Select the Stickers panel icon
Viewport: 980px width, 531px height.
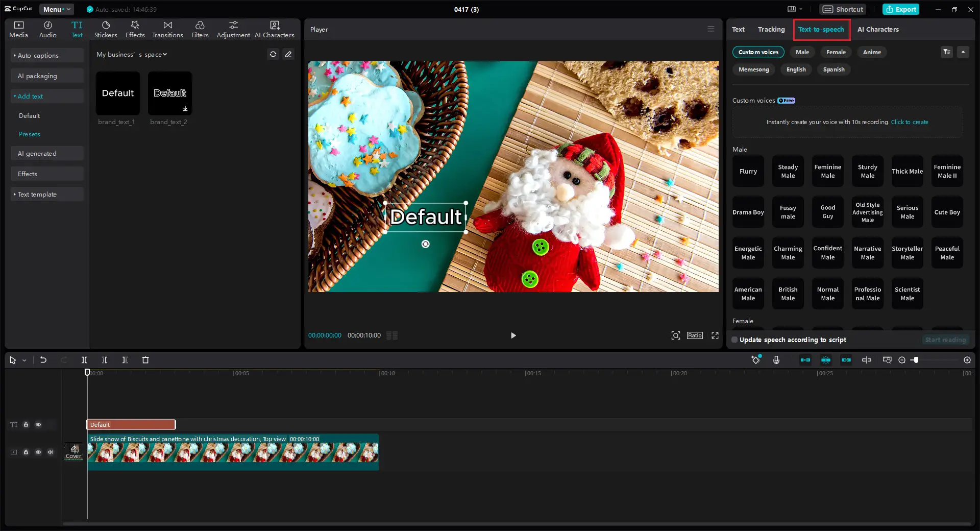[x=106, y=29]
